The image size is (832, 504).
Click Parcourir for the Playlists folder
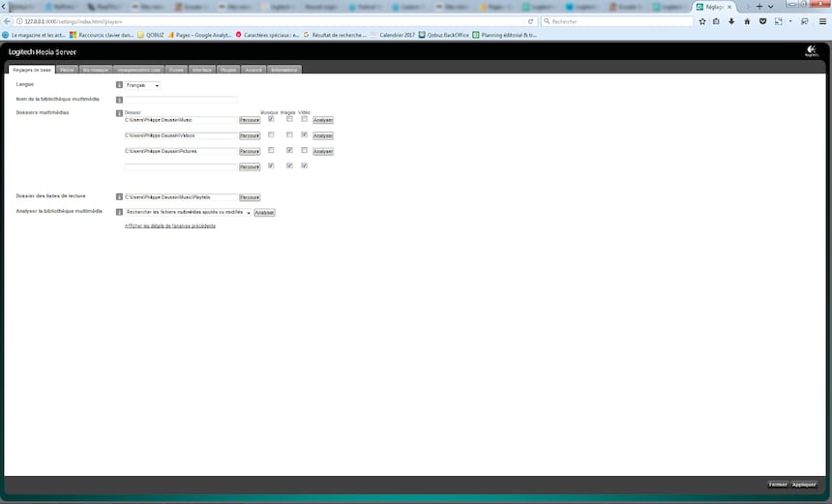click(x=250, y=197)
